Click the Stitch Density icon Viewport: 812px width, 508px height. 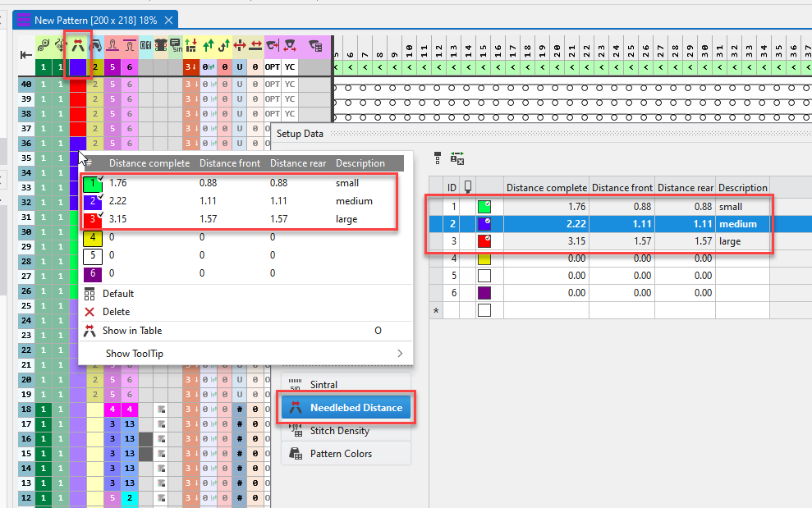pyautogui.click(x=296, y=431)
